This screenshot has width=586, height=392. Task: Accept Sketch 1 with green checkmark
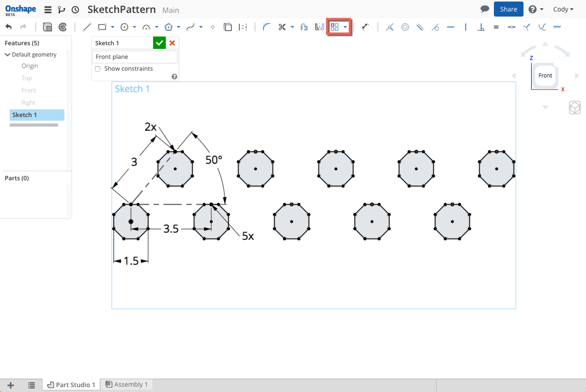tap(159, 43)
